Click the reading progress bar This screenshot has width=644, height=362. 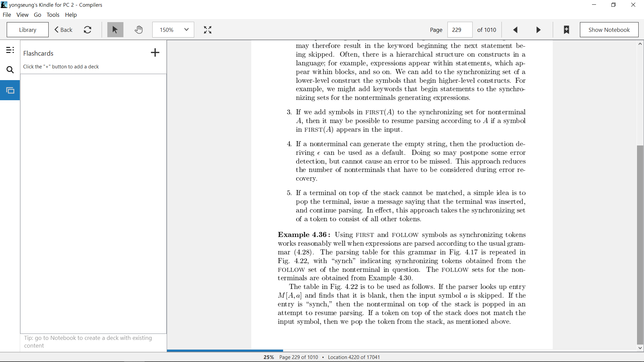tap(401, 351)
